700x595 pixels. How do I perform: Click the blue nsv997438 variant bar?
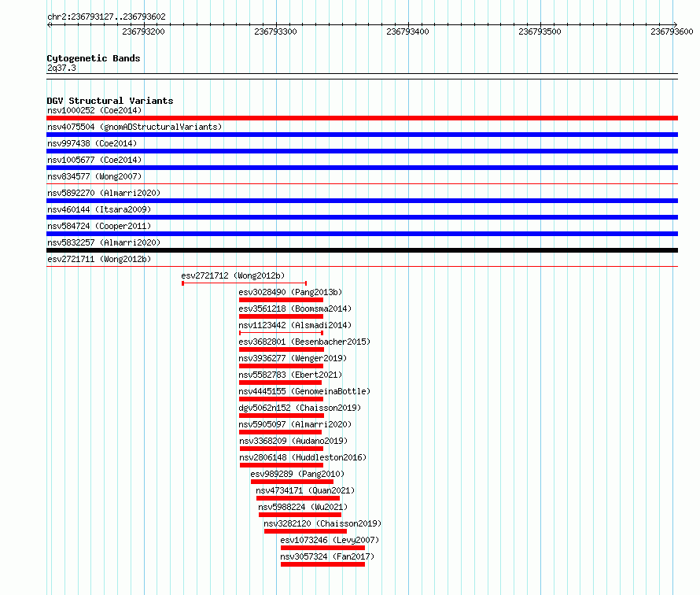point(362,151)
